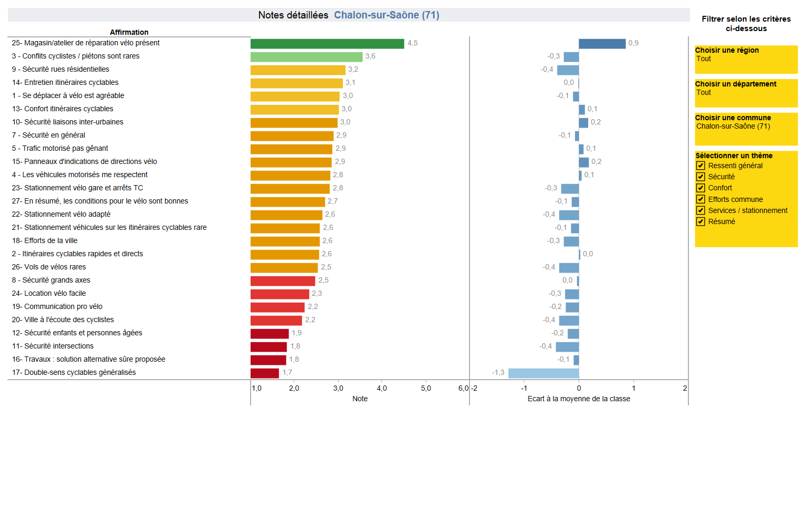Click the Affirmation column header

click(129, 32)
